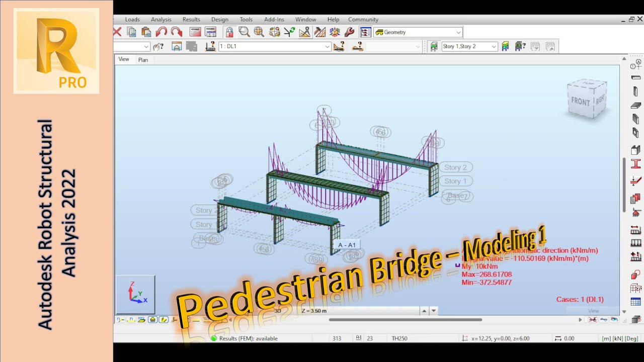Click the colored story icon after Story dropdown
Image resolution: width=644 pixels, height=362 pixels.
point(505,46)
